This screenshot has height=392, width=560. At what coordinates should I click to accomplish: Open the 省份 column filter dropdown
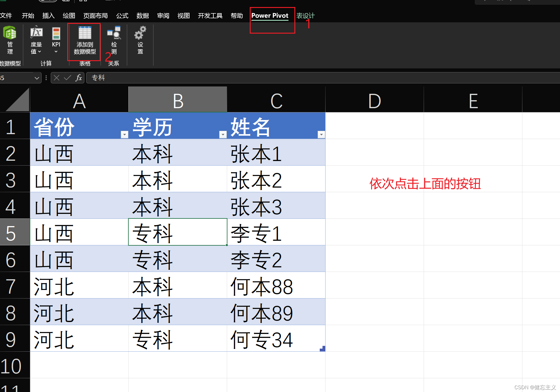tap(124, 134)
